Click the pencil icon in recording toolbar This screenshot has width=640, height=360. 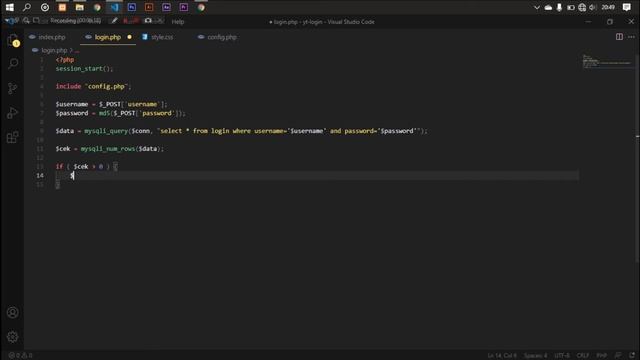(x=114, y=20)
